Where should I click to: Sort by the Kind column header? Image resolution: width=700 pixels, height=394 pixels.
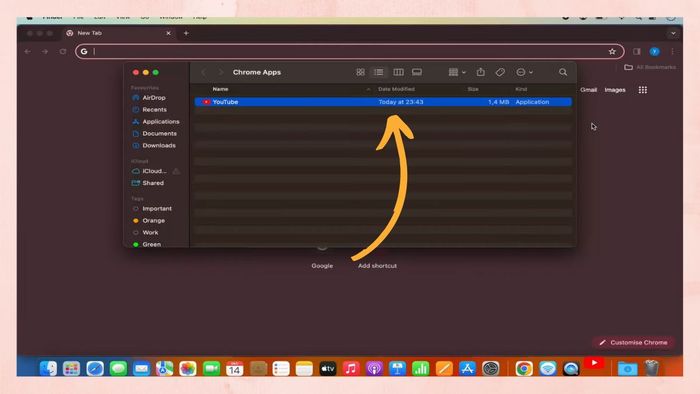click(521, 89)
